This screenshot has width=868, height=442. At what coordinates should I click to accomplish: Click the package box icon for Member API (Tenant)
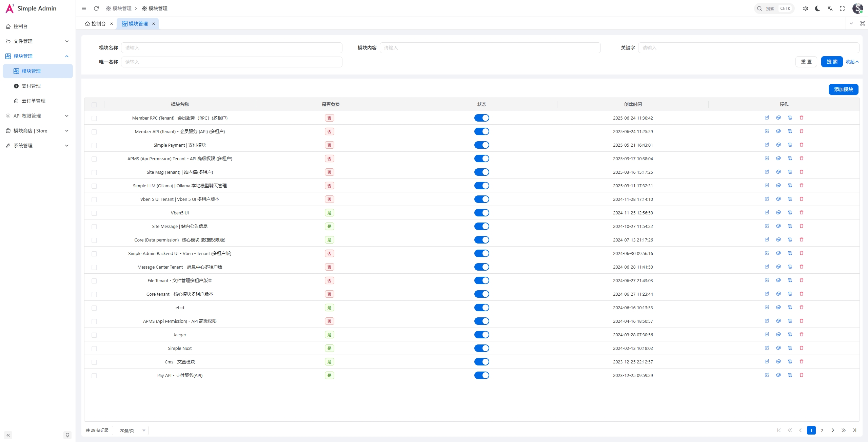tap(778, 131)
